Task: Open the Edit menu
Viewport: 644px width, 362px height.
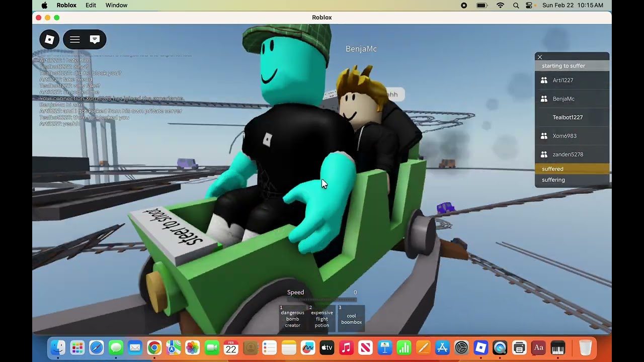Action: (91, 5)
